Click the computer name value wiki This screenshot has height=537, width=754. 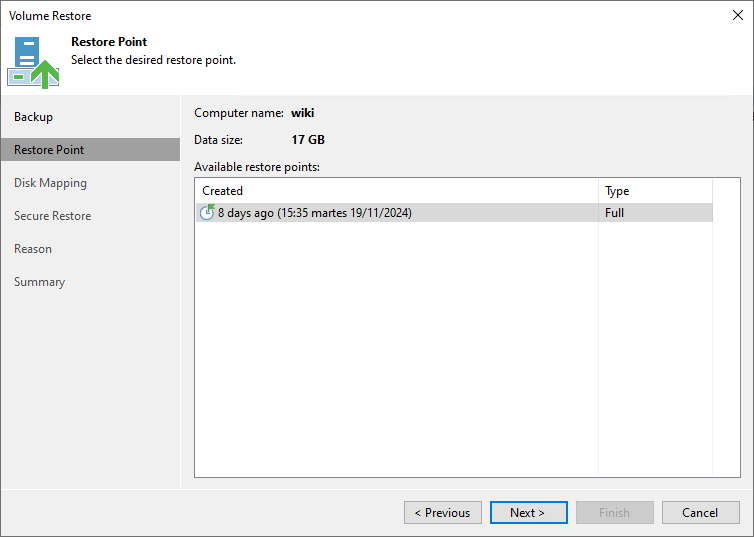point(302,113)
